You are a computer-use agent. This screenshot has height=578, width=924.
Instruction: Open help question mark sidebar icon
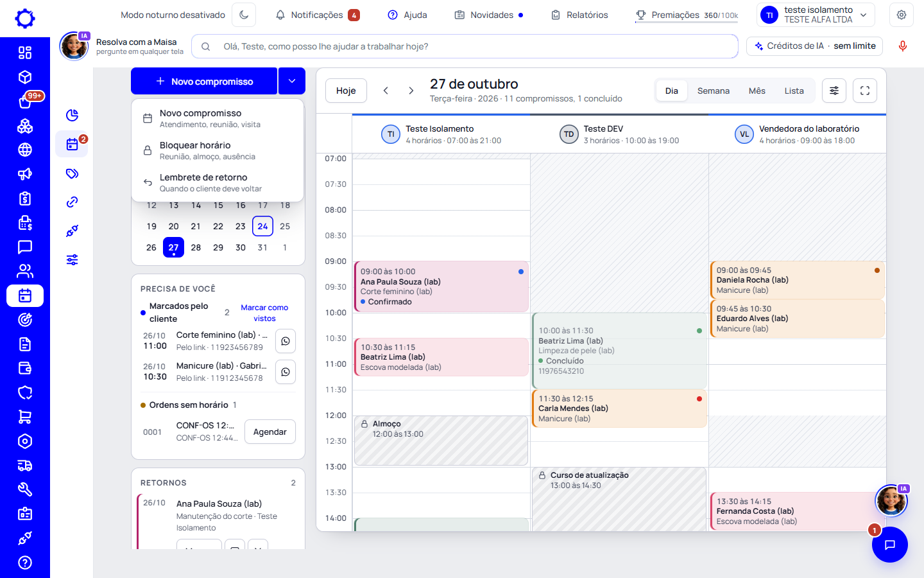coord(25,563)
